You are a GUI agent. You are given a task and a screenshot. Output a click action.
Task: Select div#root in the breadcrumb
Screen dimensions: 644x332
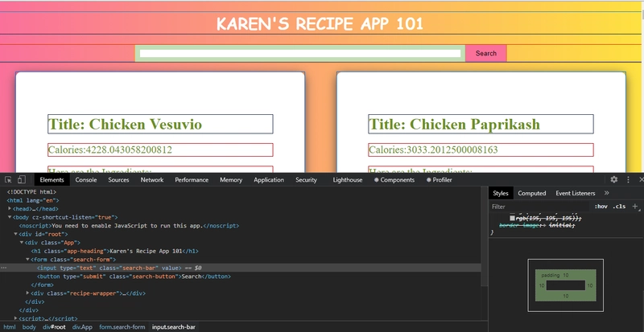[x=54, y=327]
